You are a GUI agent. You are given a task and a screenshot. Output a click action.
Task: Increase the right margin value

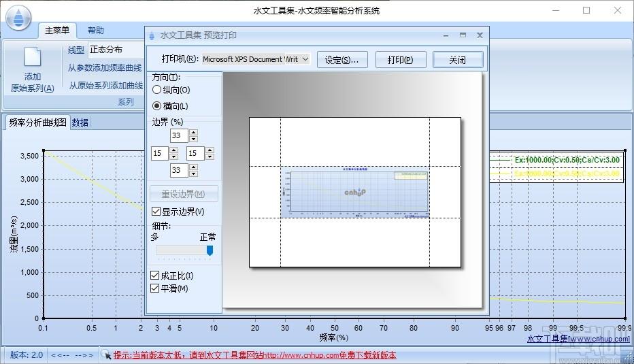click(x=210, y=150)
